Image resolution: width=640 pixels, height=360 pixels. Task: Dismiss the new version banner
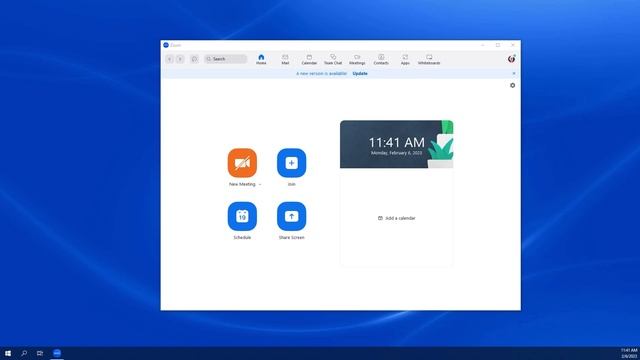[x=514, y=73]
